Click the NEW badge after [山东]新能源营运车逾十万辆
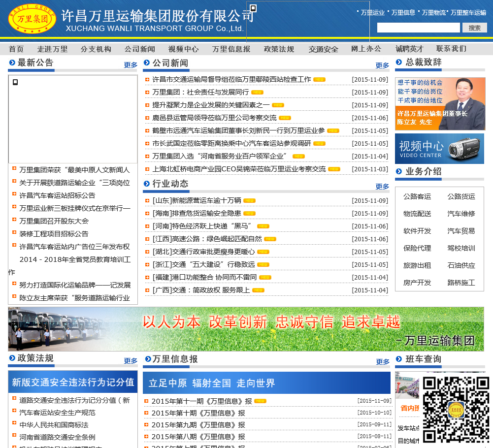This screenshot has height=448, width=493. click(x=249, y=200)
